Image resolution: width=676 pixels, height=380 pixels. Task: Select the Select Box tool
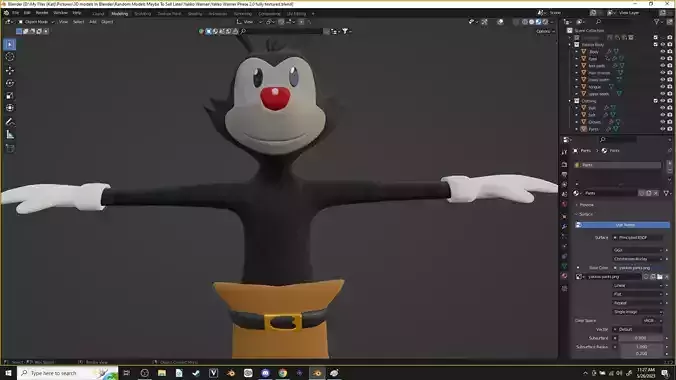10,44
